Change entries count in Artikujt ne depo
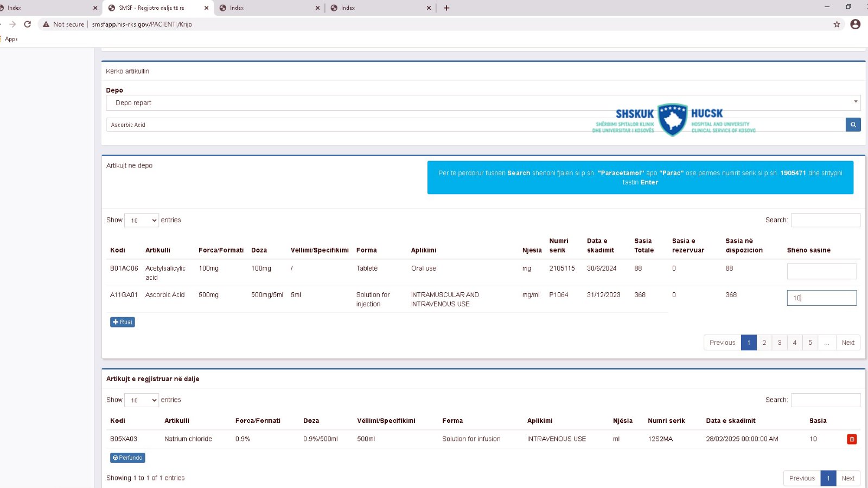This screenshot has width=868, height=488. tap(142, 220)
